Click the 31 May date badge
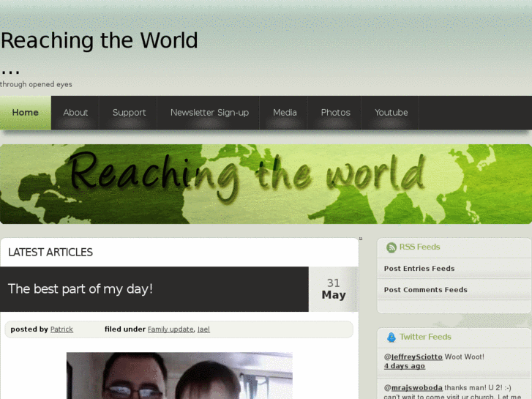The width and height of the screenshot is (532, 399). click(x=334, y=289)
